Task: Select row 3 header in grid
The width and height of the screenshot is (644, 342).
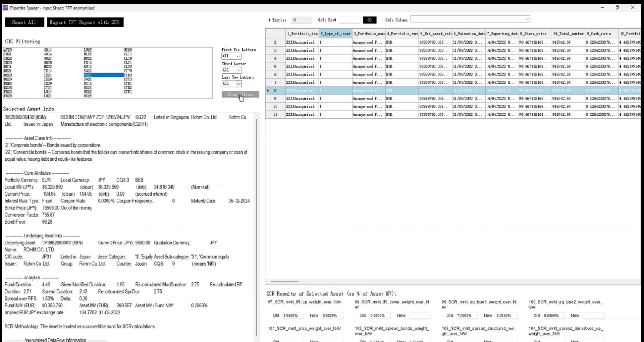Action: 275,50
